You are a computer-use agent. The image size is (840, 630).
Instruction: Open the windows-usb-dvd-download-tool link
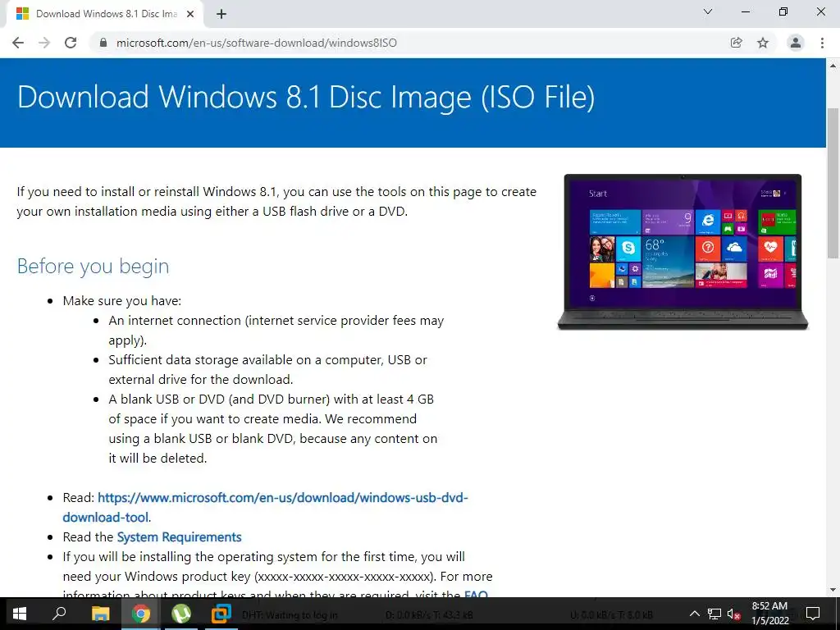[x=265, y=507]
